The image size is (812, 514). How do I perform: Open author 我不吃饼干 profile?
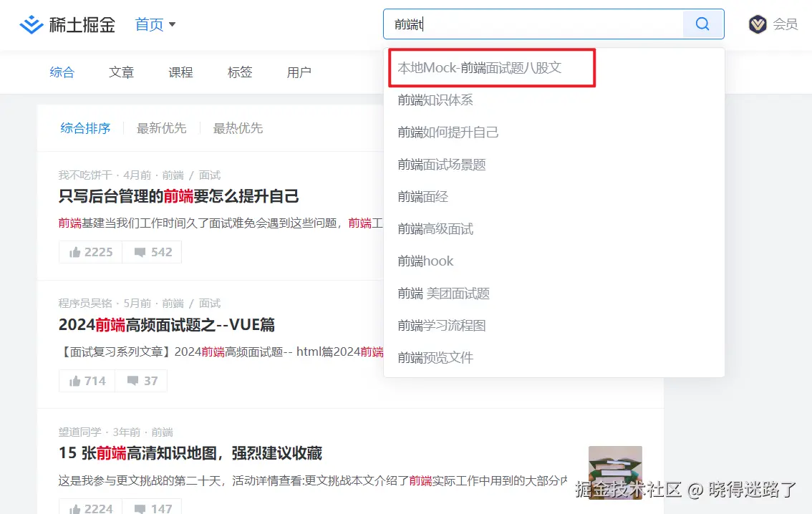tap(85, 175)
